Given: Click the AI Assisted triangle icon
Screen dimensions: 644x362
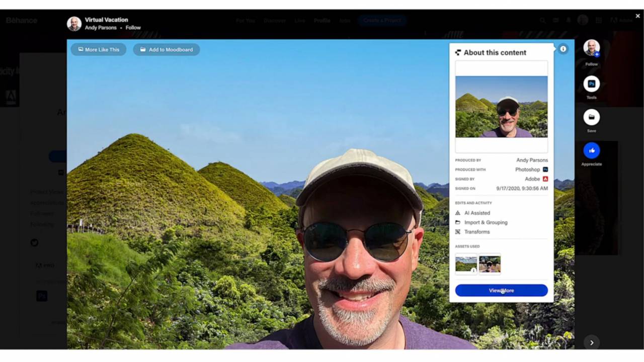Looking at the screenshot, I should coord(458,213).
